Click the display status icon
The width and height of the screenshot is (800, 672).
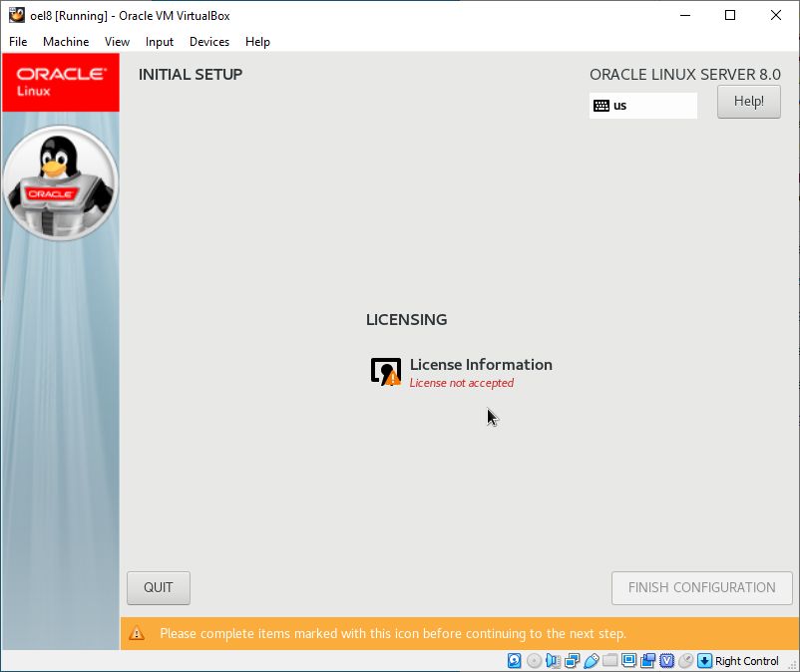[x=628, y=661]
